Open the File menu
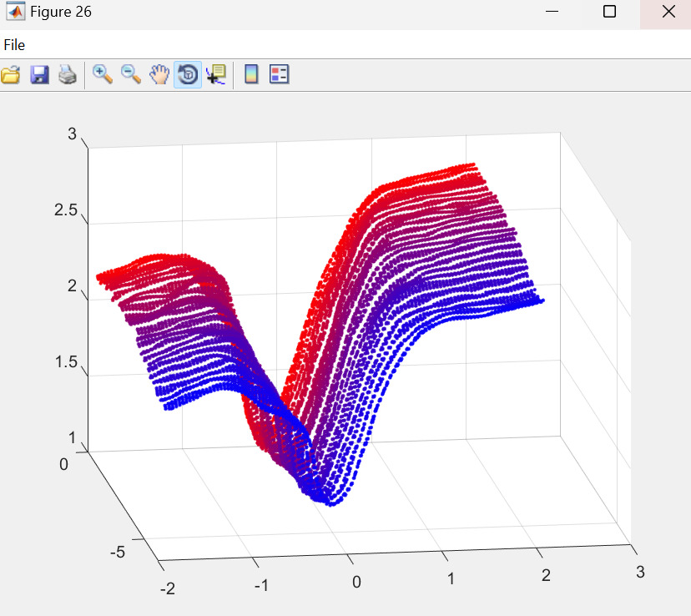 tap(14, 45)
